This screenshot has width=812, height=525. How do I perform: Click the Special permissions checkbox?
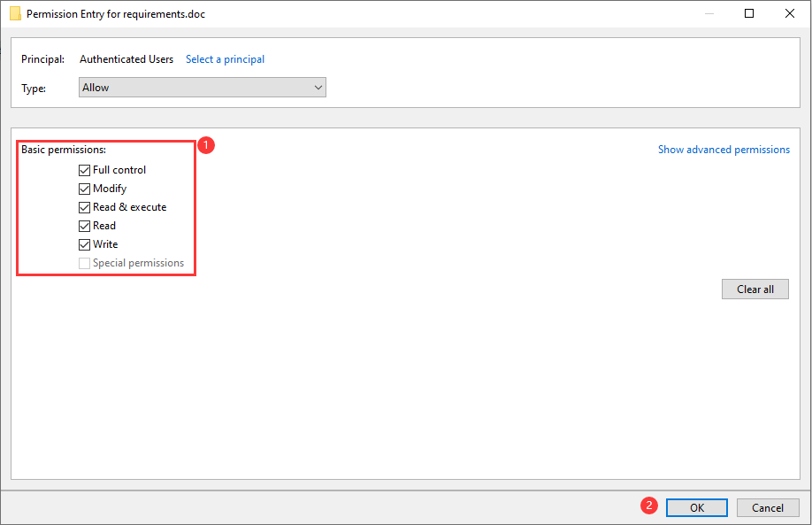point(84,263)
